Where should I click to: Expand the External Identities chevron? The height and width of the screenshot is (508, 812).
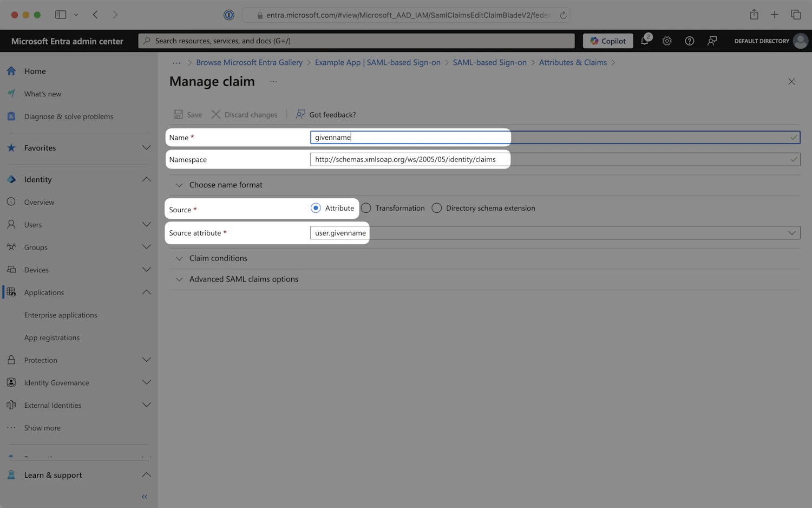[146, 405]
